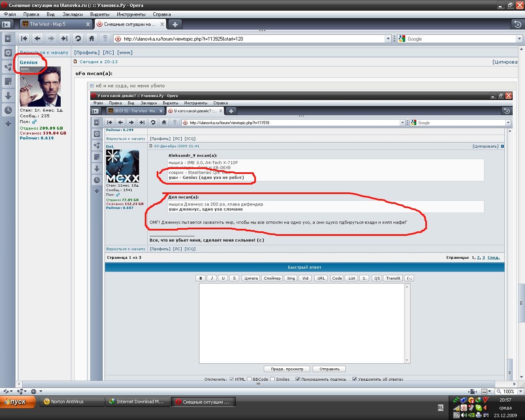Close the The West - Мир 5 tab
Viewport: 525px width, 420px height.
tap(88, 24)
